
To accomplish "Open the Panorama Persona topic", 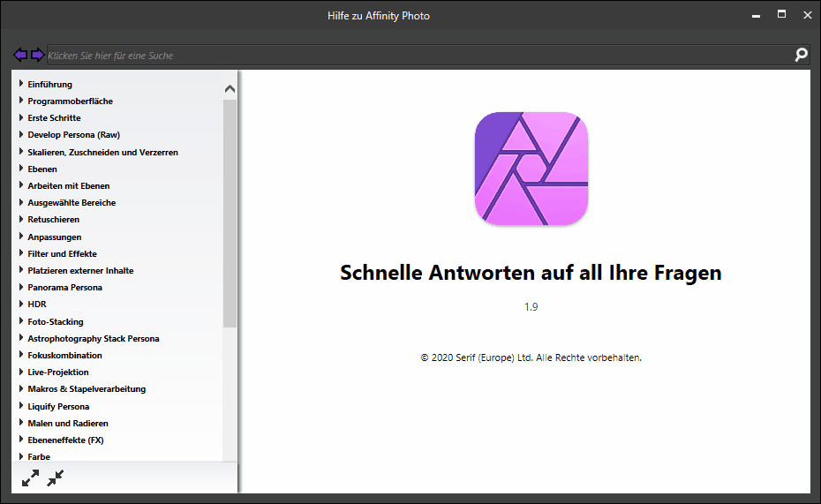I will coord(65,288).
